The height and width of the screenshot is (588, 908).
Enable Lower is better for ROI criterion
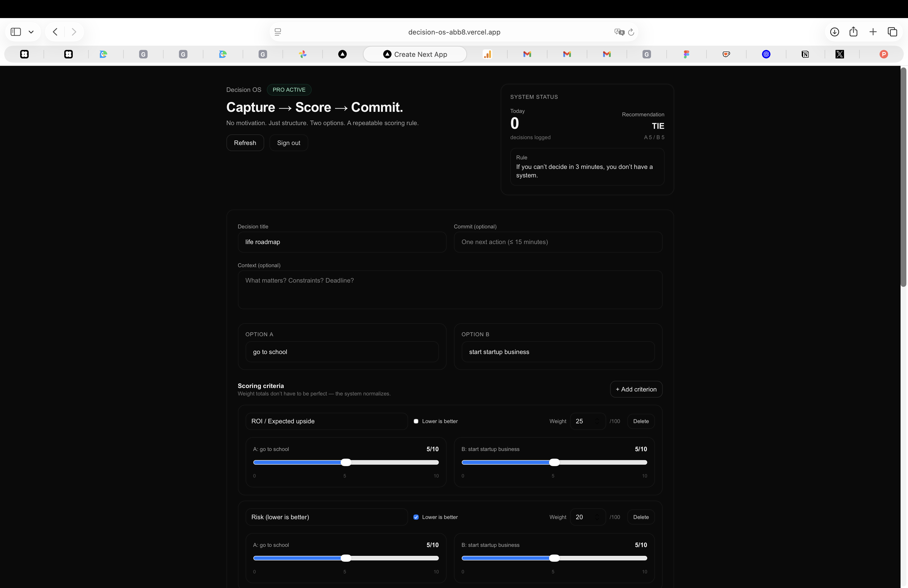pyautogui.click(x=416, y=421)
